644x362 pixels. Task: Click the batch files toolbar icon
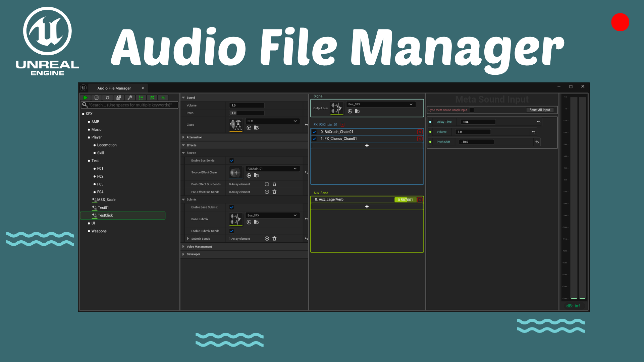(x=119, y=98)
